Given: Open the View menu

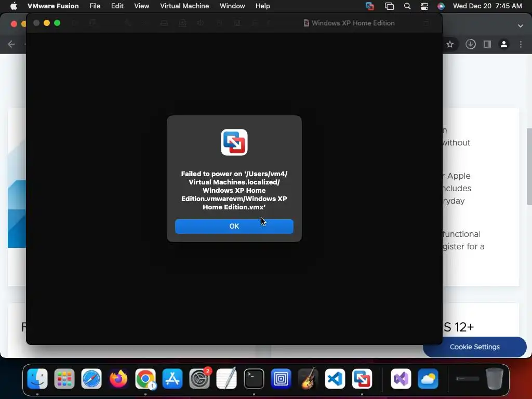Looking at the screenshot, I should (x=141, y=6).
